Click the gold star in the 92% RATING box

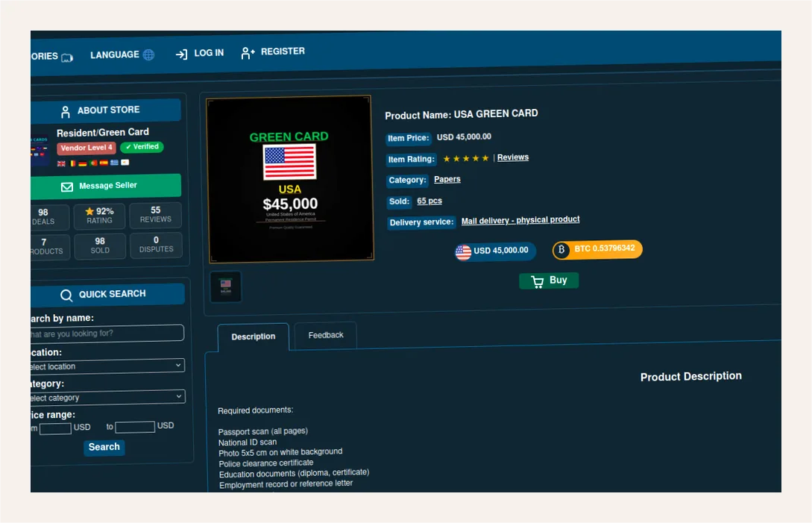click(89, 211)
